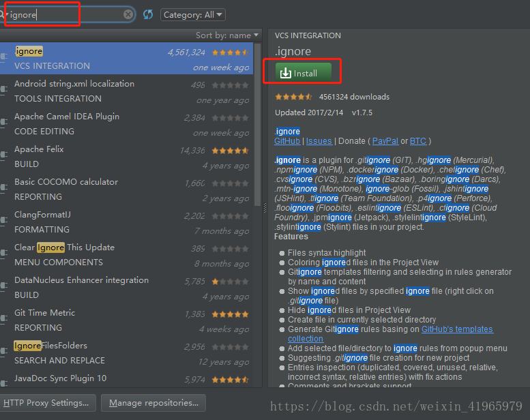Select DataNucleus Enhancer integration plugin
530x420 pixels.
click(126, 288)
